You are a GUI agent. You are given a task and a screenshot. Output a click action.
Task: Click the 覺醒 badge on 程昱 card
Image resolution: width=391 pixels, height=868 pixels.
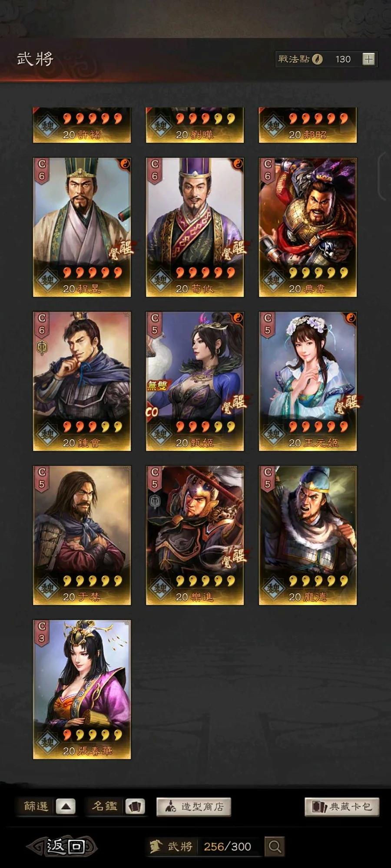[122, 250]
